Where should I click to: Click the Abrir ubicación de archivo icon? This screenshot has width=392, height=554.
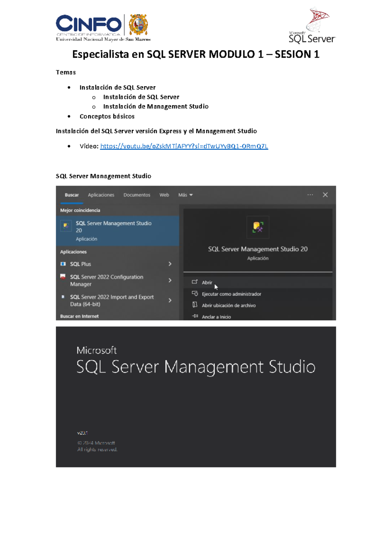(x=195, y=305)
